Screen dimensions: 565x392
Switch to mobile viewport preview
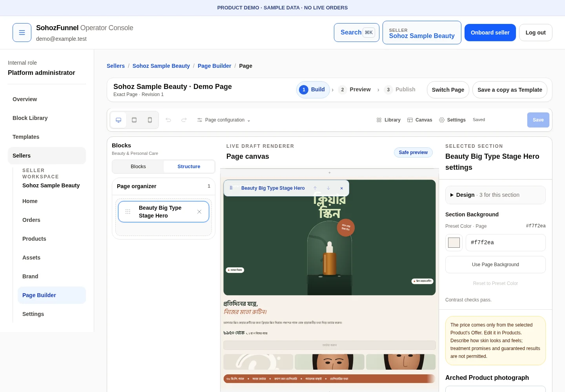pyautogui.click(x=150, y=120)
